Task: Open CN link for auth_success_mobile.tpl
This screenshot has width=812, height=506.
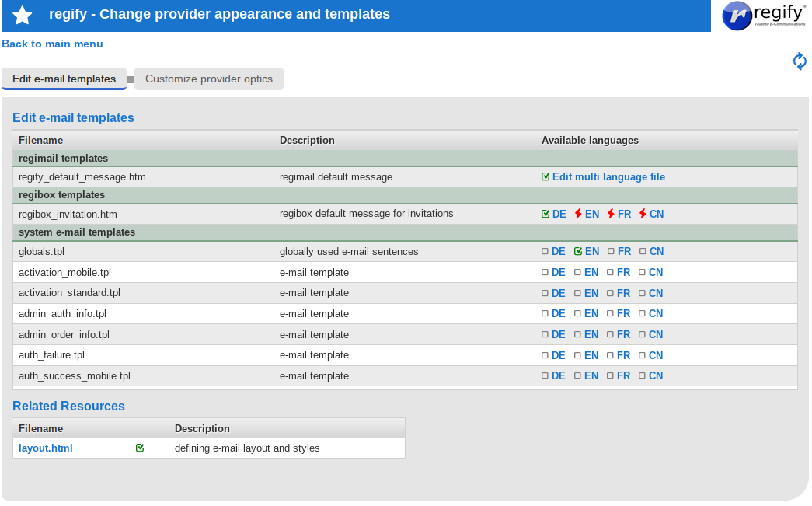Action: tap(656, 375)
